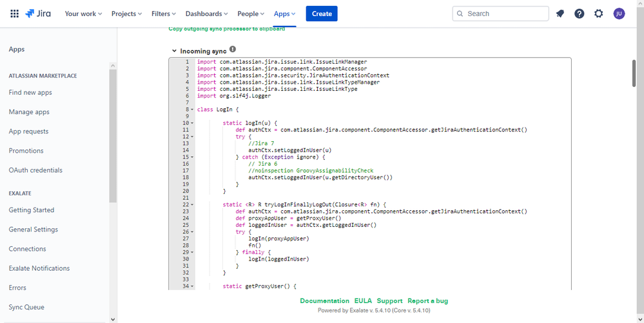Click into the Search field
Viewport: 644px width, 323px height.
coord(500,14)
